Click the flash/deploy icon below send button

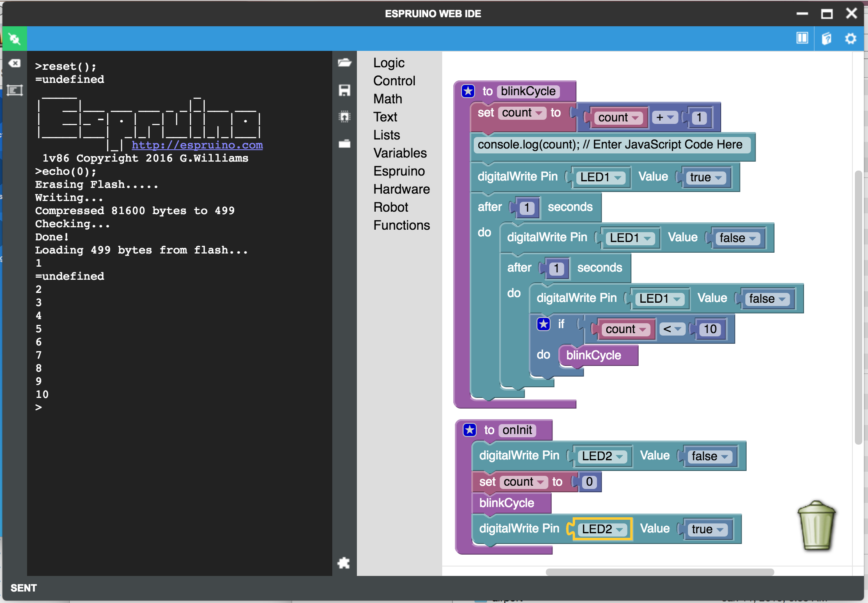(x=345, y=144)
